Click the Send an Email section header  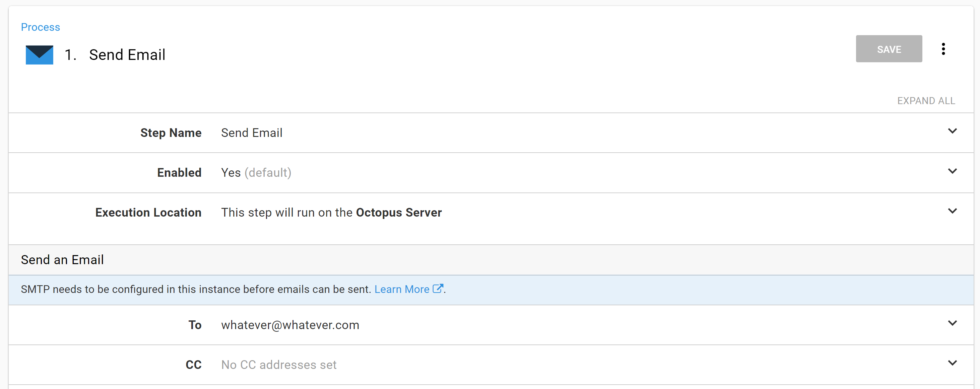pos(62,260)
